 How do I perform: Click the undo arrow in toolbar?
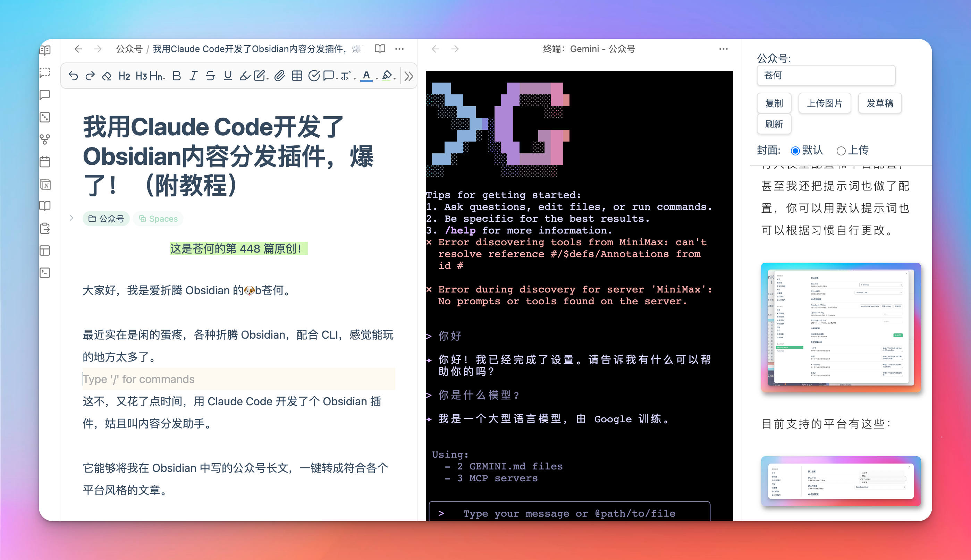click(x=73, y=76)
